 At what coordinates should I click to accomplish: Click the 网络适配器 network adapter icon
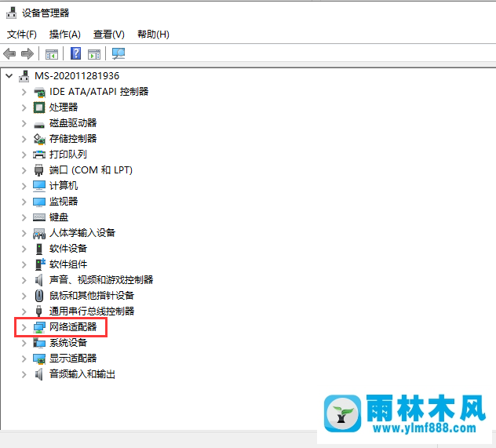point(39,327)
